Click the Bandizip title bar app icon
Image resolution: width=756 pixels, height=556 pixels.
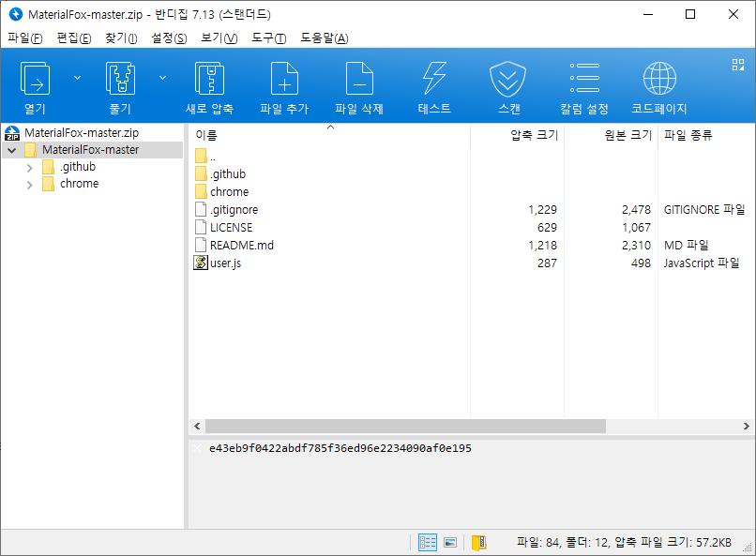point(16,14)
